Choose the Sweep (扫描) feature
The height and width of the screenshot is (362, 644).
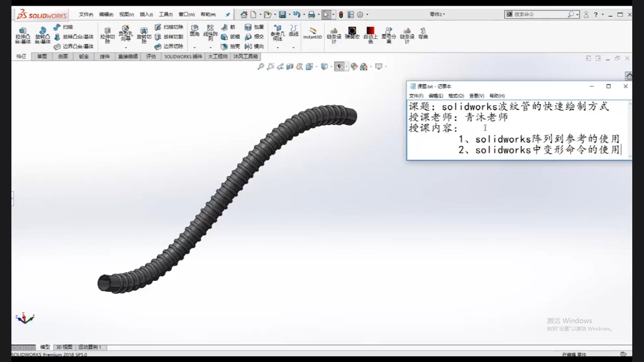pos(63,27)
